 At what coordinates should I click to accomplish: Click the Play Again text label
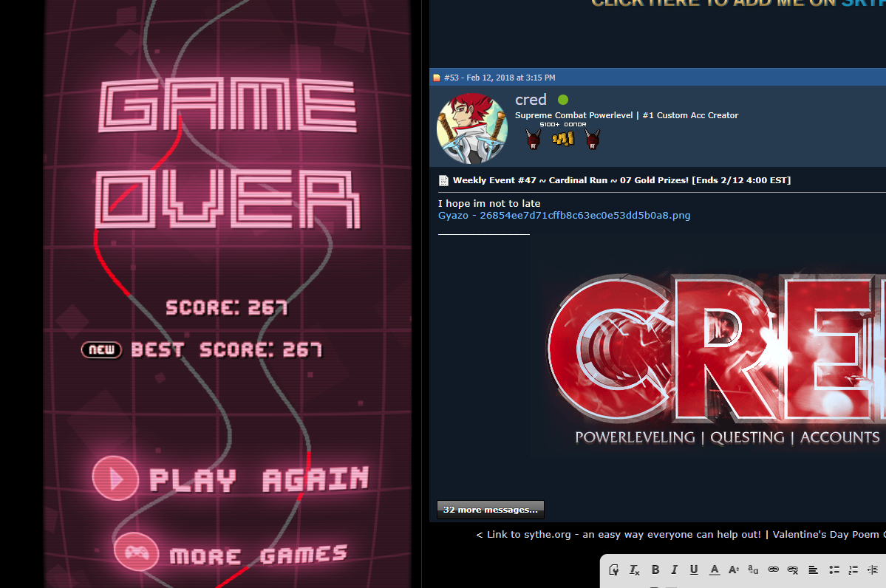[x=259, y=480]
